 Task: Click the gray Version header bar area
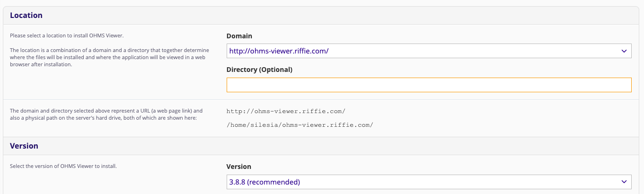pyautogui.click(x=322, y=146)
